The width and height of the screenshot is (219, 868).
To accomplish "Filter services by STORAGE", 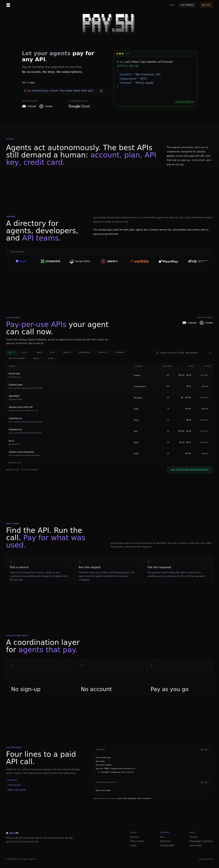I will 120,352.
